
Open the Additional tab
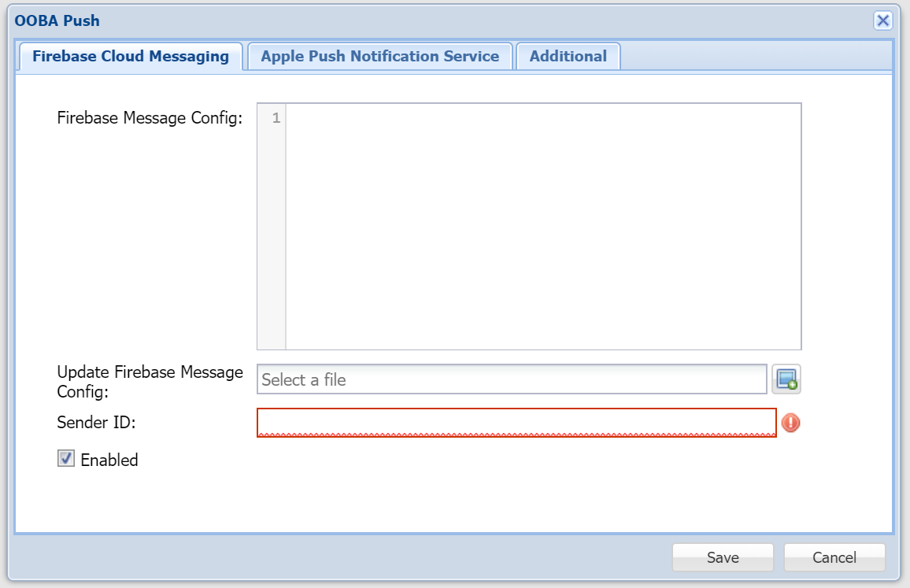click(x=568, y=57)
